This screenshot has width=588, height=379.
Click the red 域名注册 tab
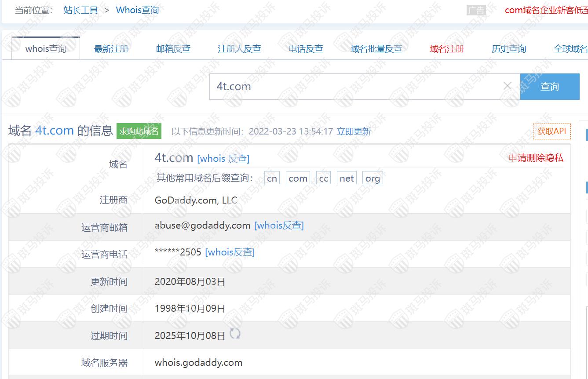pos(447,49)
